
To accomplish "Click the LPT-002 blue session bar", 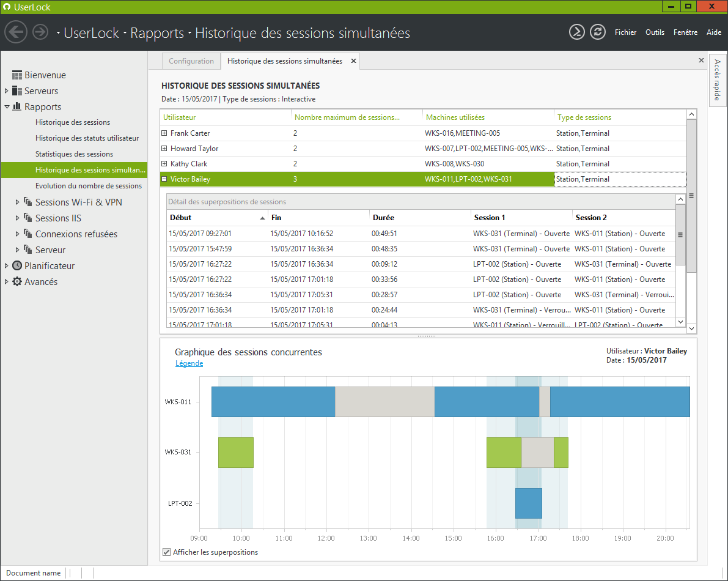I will pos(528,503).
